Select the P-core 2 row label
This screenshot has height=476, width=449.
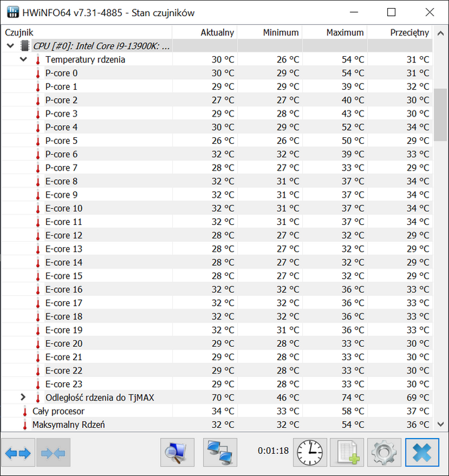pyautogui.click(x=61, y=100)
